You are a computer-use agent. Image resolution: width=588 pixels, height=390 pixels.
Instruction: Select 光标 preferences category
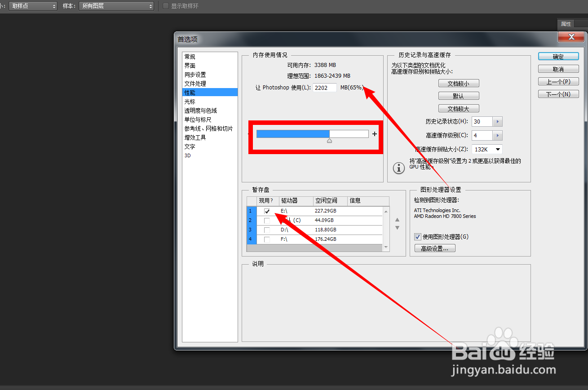point(210,102)
